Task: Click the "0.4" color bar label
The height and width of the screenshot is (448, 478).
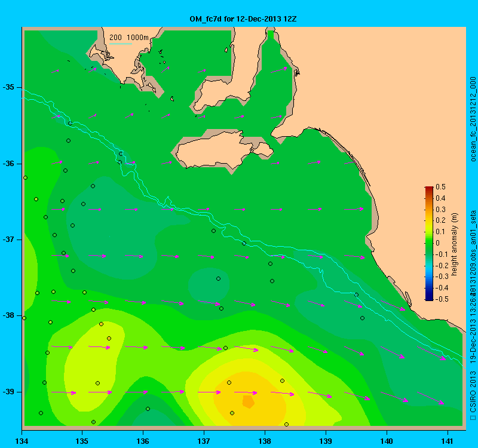Action: (x=440, y=198)
